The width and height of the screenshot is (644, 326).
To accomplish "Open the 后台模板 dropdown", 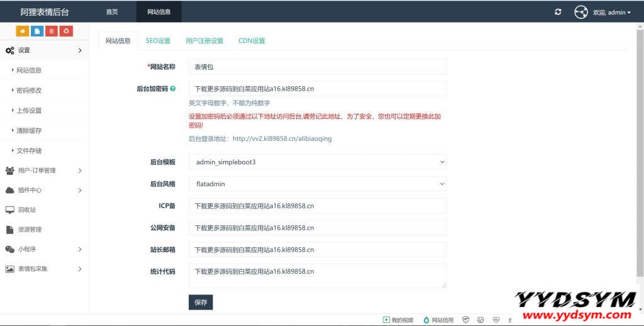I will pyautogui.click(x=318, y=162).
